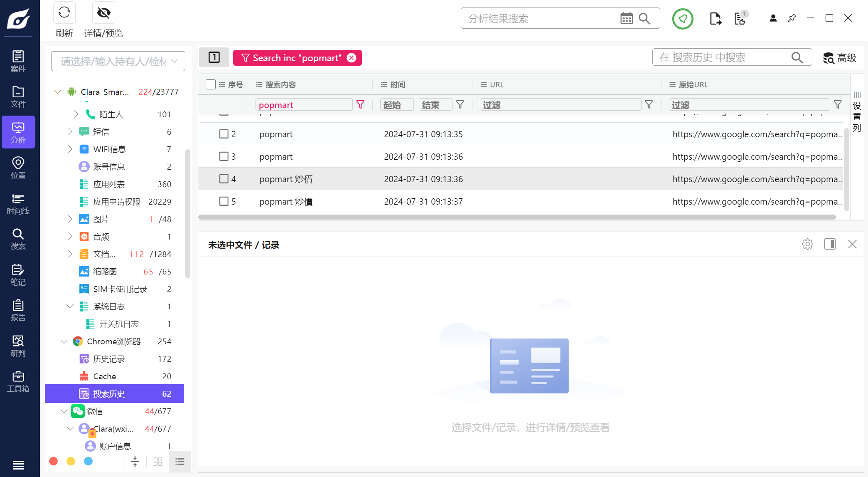
Task: Open the report (报告) sidebar section
Action: tap(18, 311)
